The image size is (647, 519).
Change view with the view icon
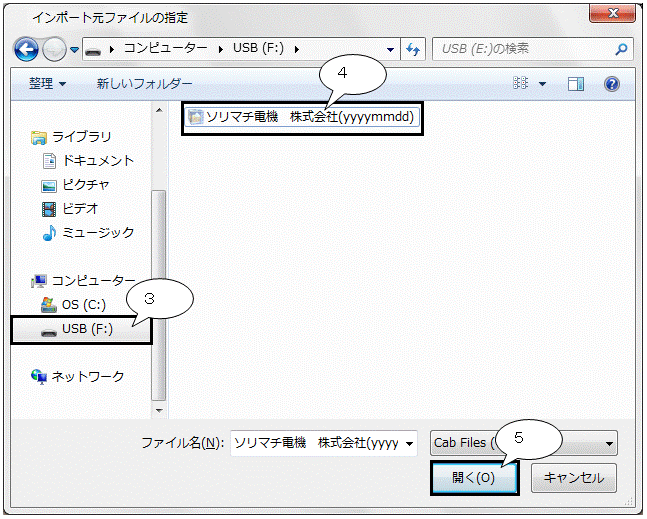tap(520, 83)
